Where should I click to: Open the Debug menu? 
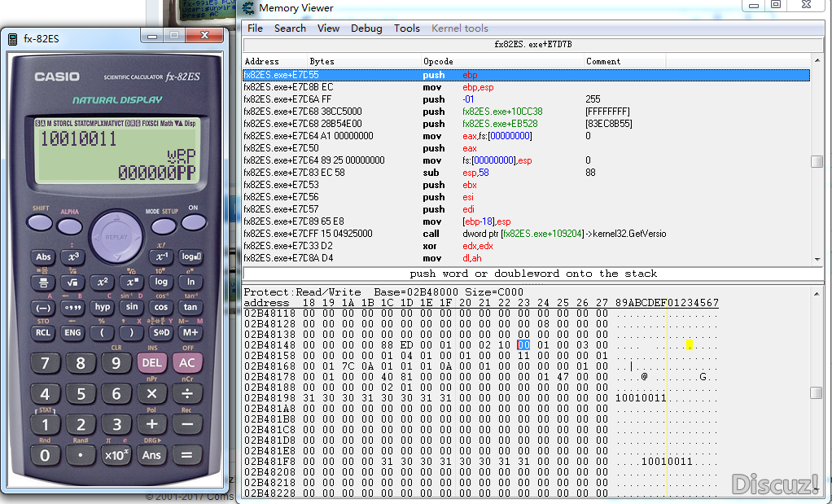366,28
